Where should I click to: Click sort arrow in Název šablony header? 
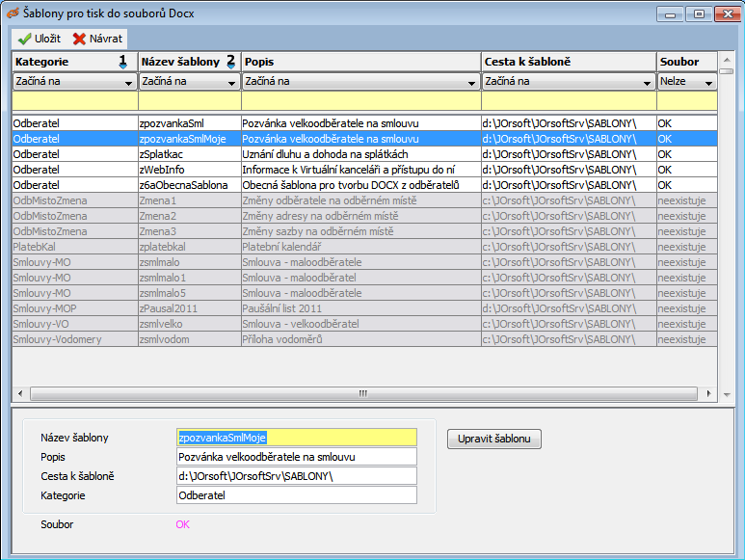[x=229, y=62]
